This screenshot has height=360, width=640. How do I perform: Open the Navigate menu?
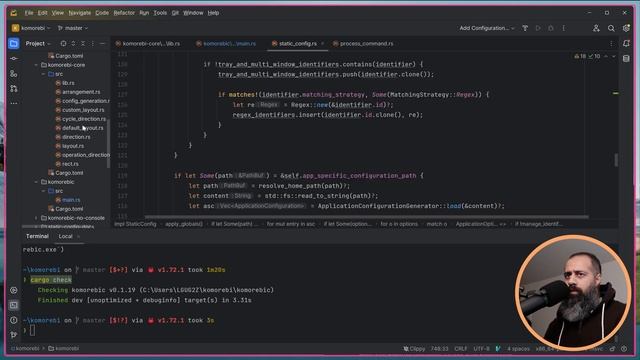click(x=80, y=13)
